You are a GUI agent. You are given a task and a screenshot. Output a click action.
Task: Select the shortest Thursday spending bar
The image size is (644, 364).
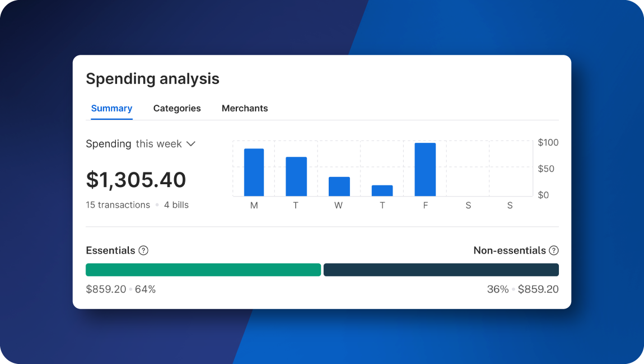[382, 190]
